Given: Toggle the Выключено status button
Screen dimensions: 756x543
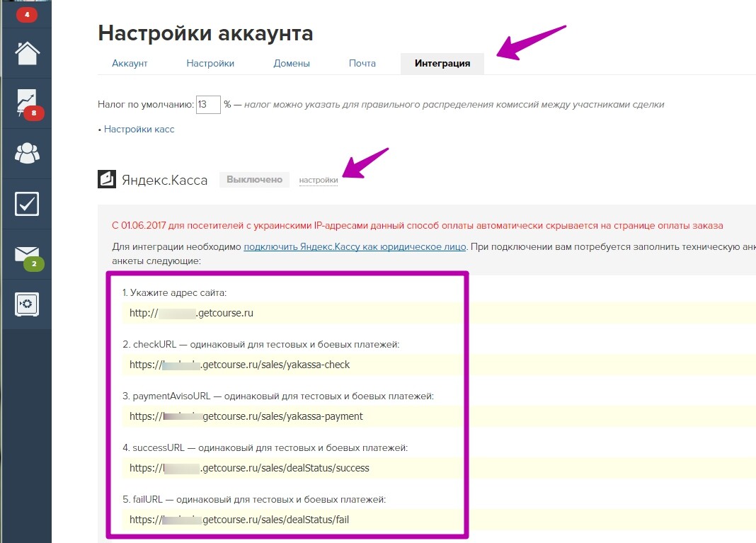Looking at the screenshot, I should 255,179.
